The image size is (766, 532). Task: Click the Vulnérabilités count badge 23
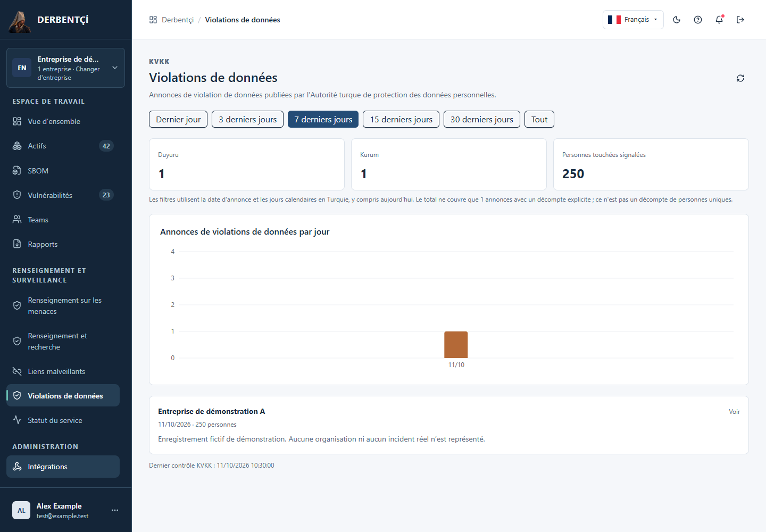coord(106,195)
